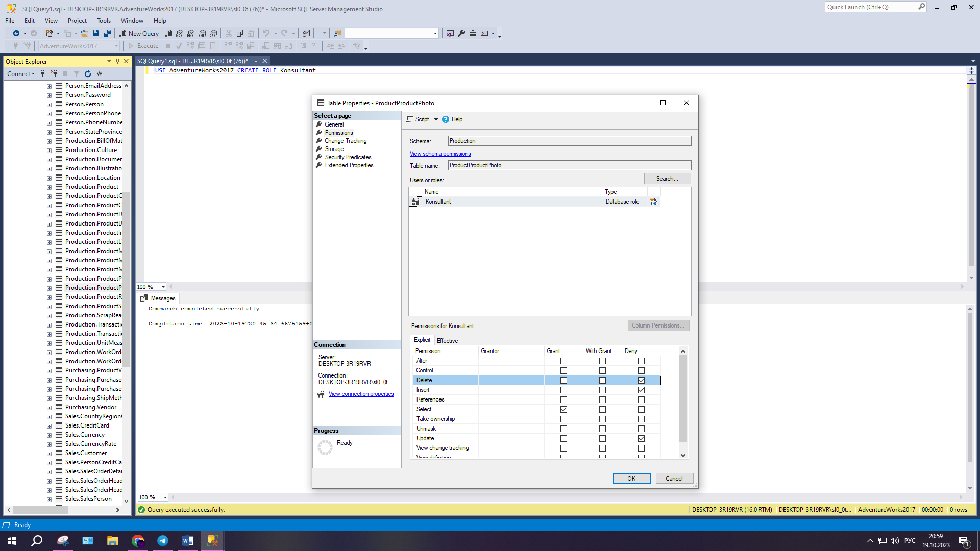The width and height of the screenshot is (980, 551).
Task: Open the query editor zoom 100 % dropdown
Action: click(x=163, y=287)
